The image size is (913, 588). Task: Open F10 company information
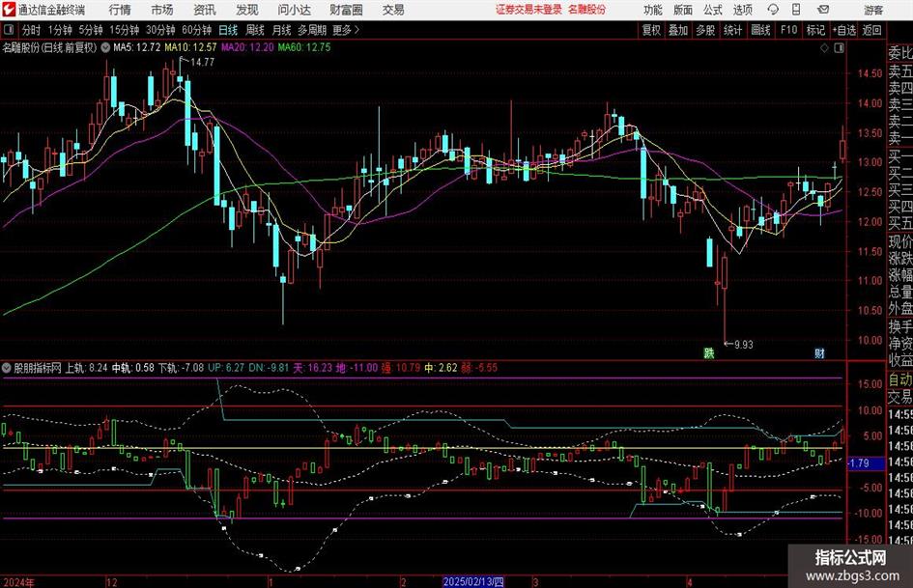788,30
